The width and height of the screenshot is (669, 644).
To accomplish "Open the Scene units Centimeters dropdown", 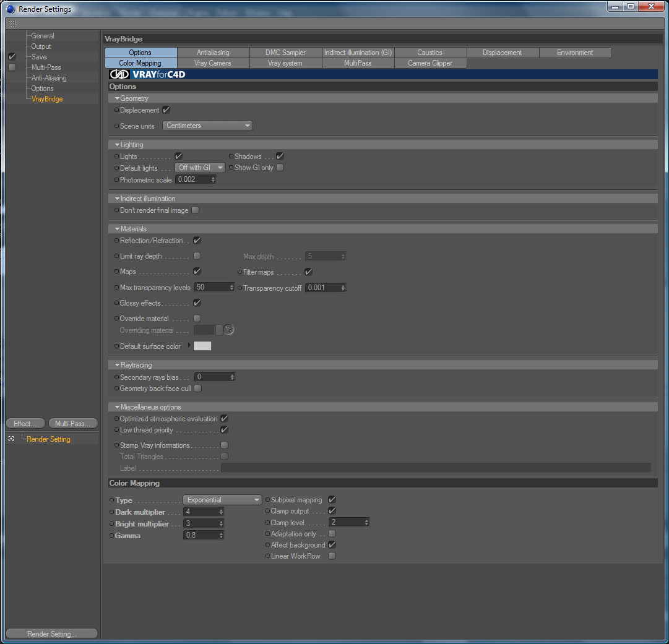I will (207, 126).
